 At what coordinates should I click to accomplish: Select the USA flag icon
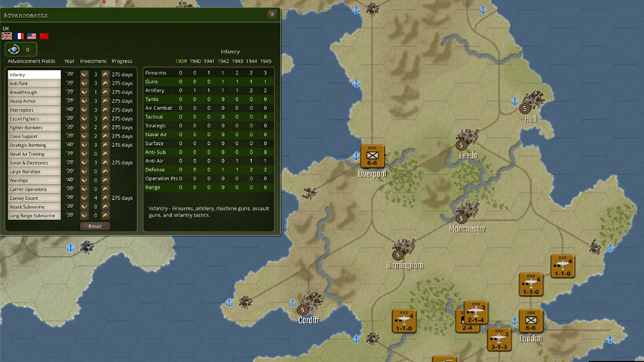[x=32, y=36]
